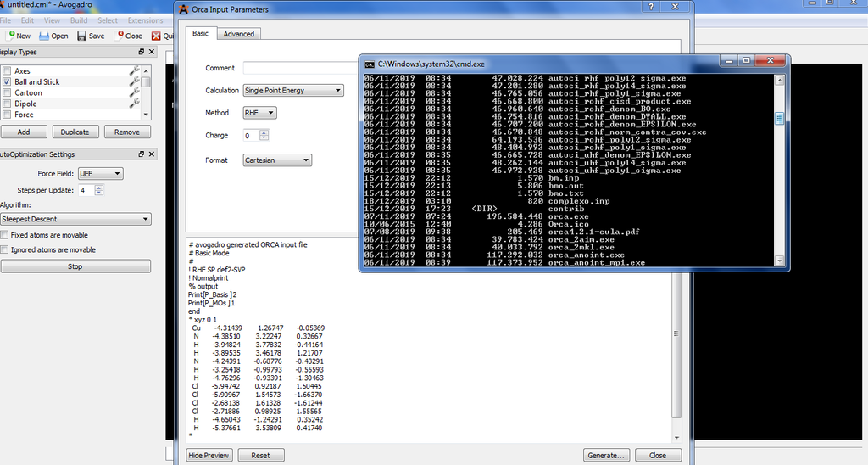
Task: Click the Generate... button
Action: coord(606,455)
